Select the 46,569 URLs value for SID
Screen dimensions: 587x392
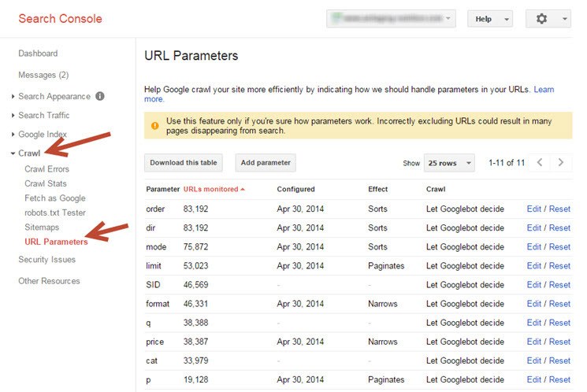pos(195,285)
